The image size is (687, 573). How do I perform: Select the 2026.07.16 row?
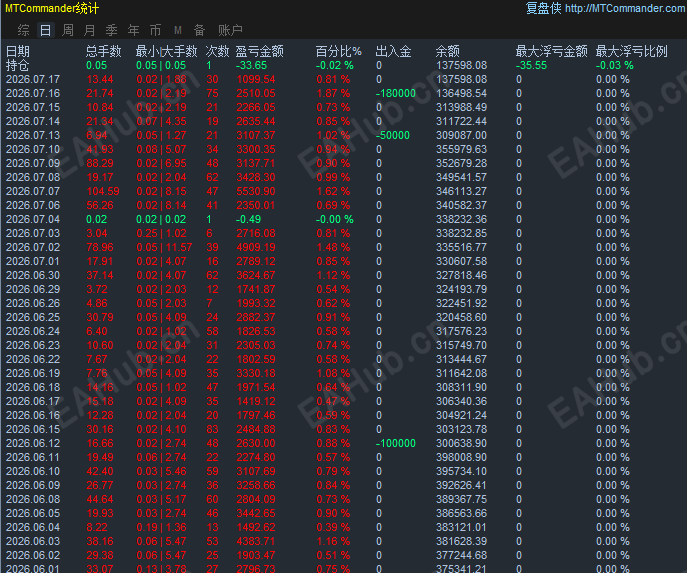pos(344,93)
